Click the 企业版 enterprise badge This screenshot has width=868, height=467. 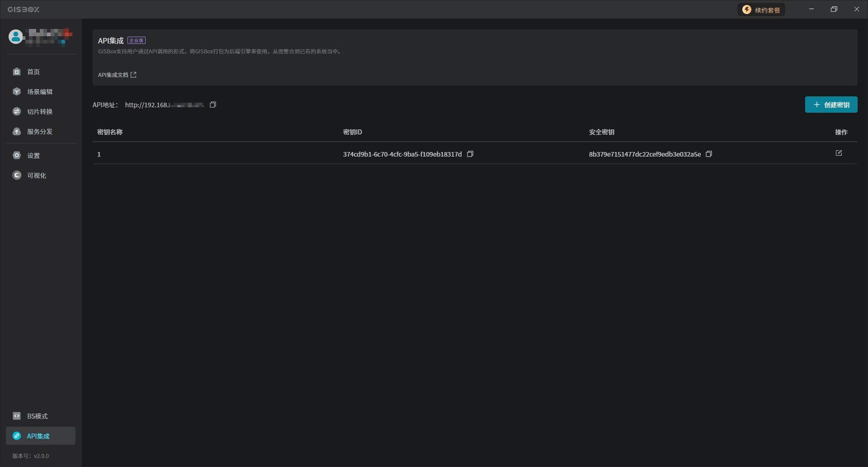[x=137, y=41]
